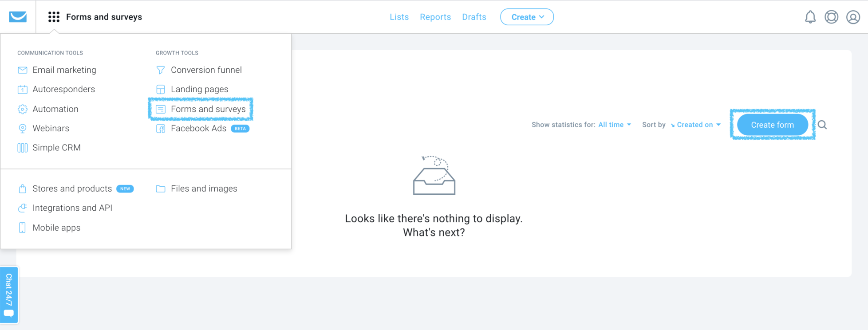
Task: Click the Forms and surveys form icon
Action: (161, 109)
